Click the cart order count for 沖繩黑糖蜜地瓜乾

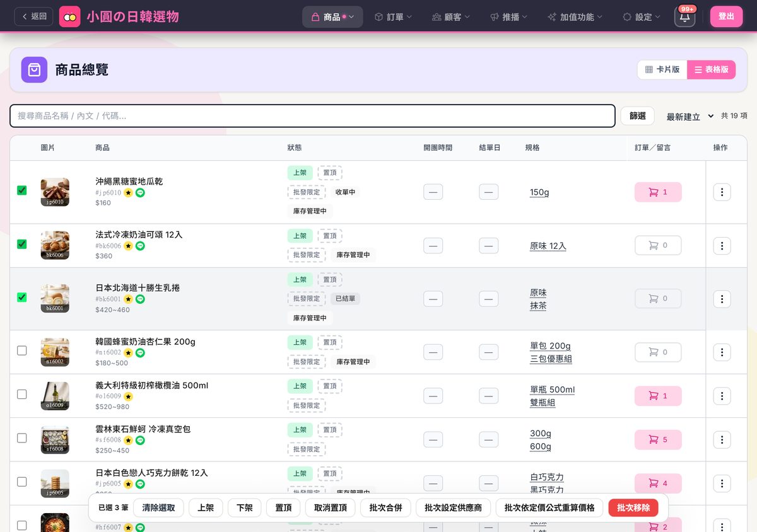[x=658, y=192]
